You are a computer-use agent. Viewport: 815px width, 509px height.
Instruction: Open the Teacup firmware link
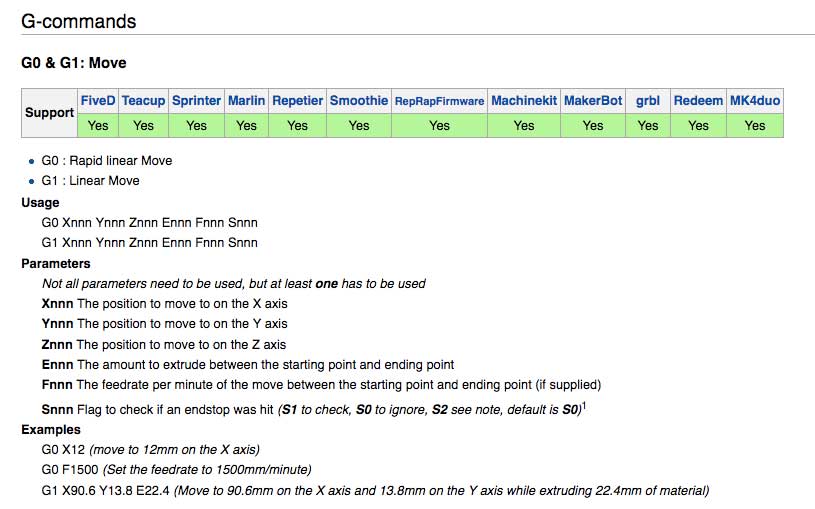point(143,100)
